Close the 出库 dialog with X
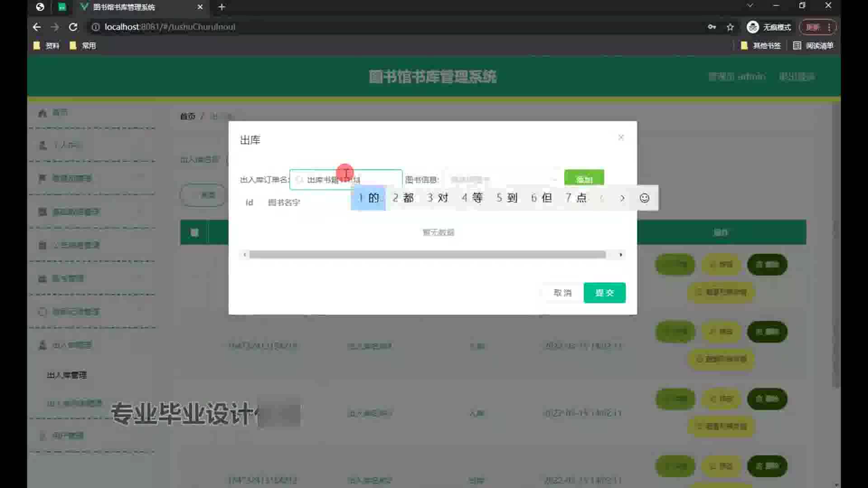 coord(621,137)
